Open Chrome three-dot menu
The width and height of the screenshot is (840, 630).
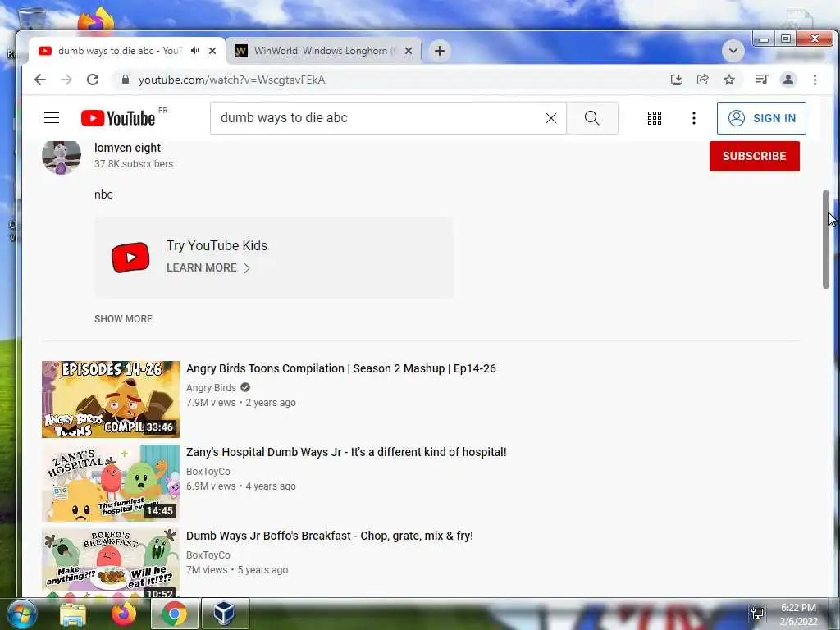coord(815,80)
